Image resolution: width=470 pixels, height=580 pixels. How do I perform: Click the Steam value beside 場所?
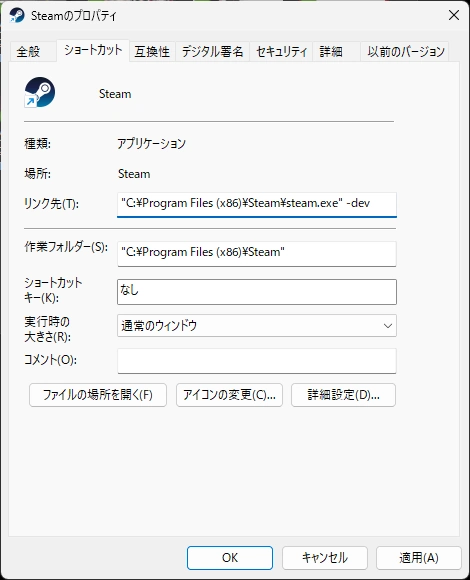click(134, 173)
